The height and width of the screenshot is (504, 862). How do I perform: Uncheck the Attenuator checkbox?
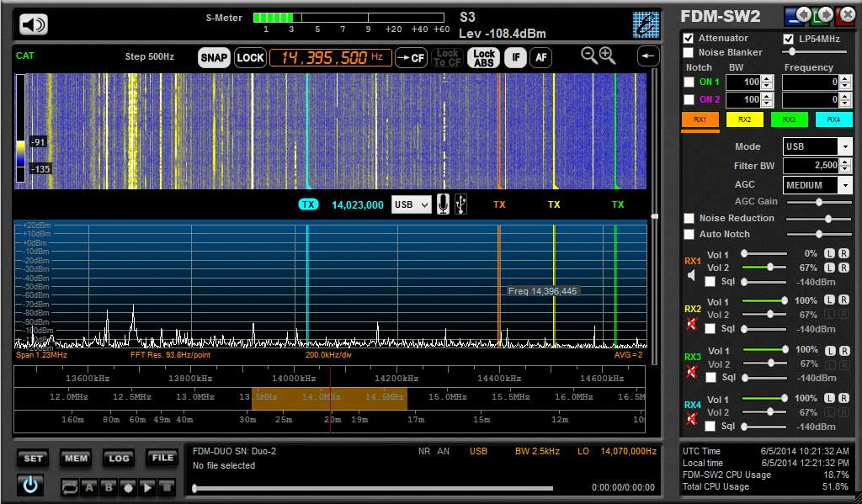[689, 39]
